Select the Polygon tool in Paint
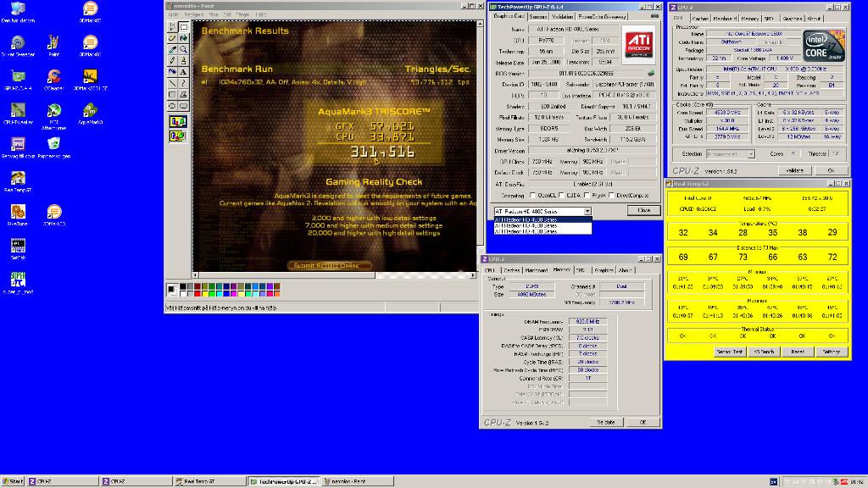868x488 pixels. tap(184, 95)
